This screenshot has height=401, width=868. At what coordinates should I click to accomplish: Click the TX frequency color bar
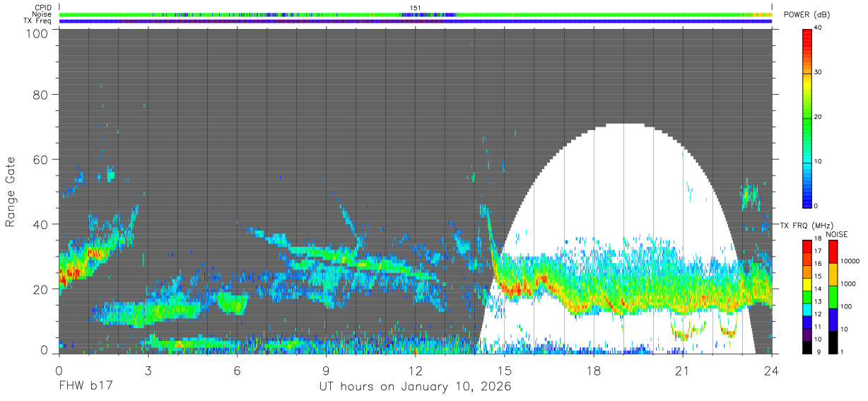[x=807, y=296]
